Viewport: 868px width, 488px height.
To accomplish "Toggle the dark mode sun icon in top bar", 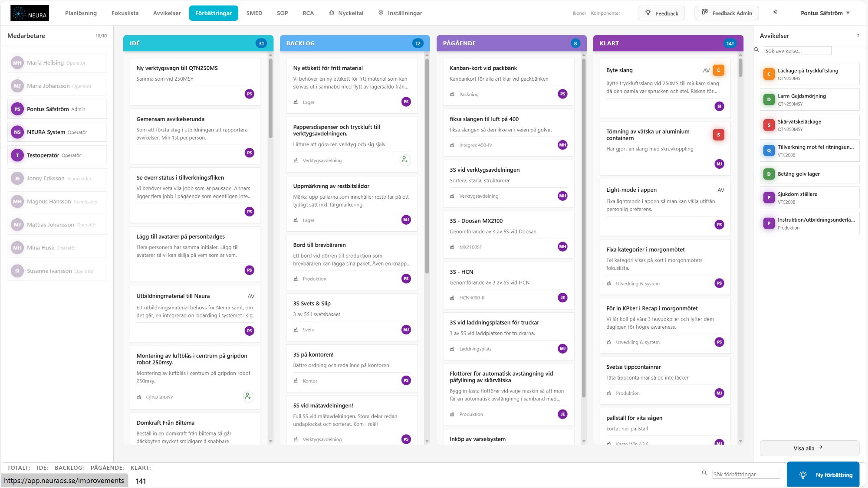I will pos(775,13).
